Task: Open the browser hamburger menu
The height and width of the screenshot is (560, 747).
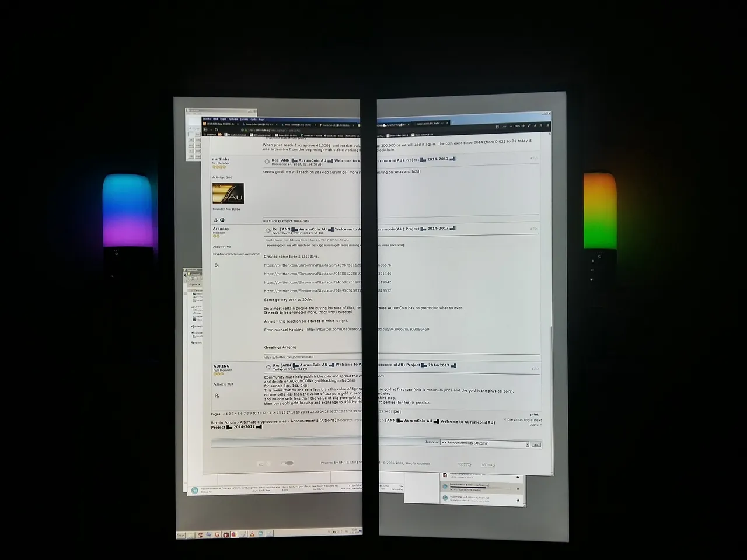Action: pyautogui.click(x=547, y=125)
